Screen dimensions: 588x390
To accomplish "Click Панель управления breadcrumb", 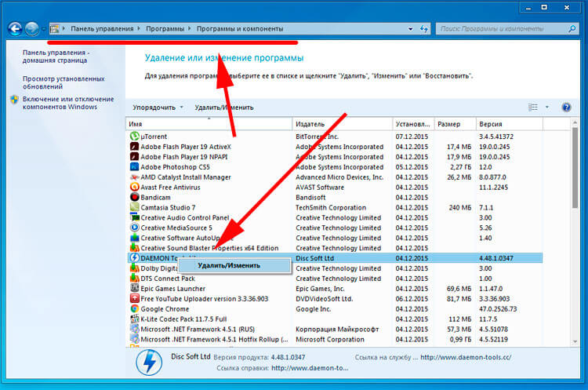I will [x=102, y=28].
